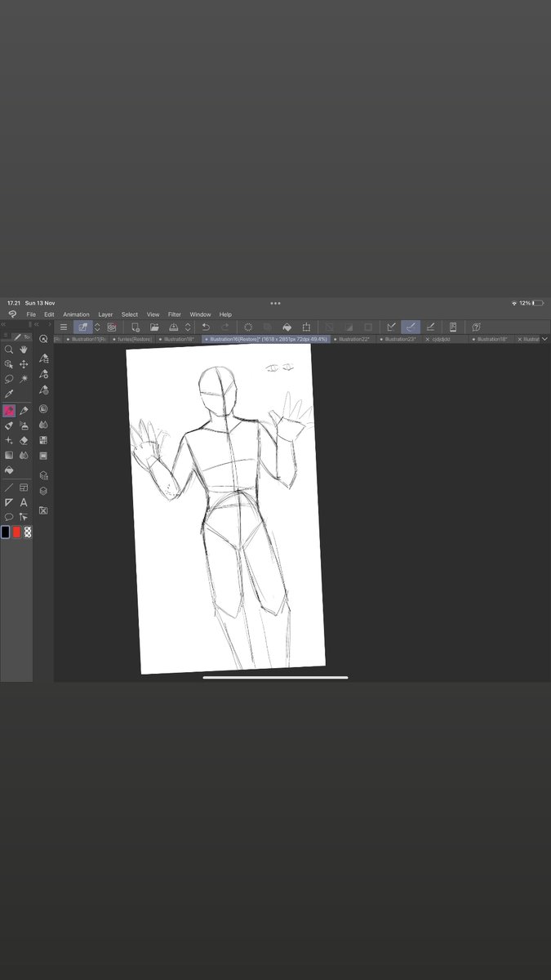Select the Move layer tool
Viewport: 551px width, 980px height.
24,364
